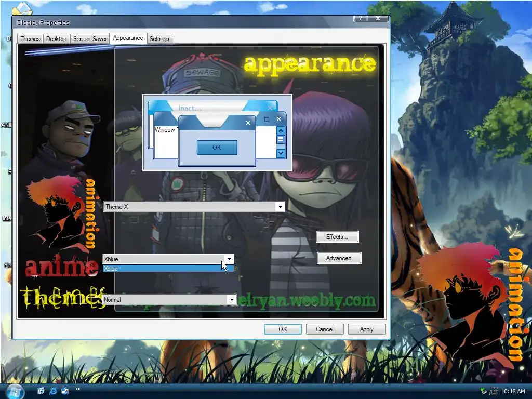The height and width of the screenshot is (399, 532).
Task: Click the Cancel button
Action: (325, 329)
